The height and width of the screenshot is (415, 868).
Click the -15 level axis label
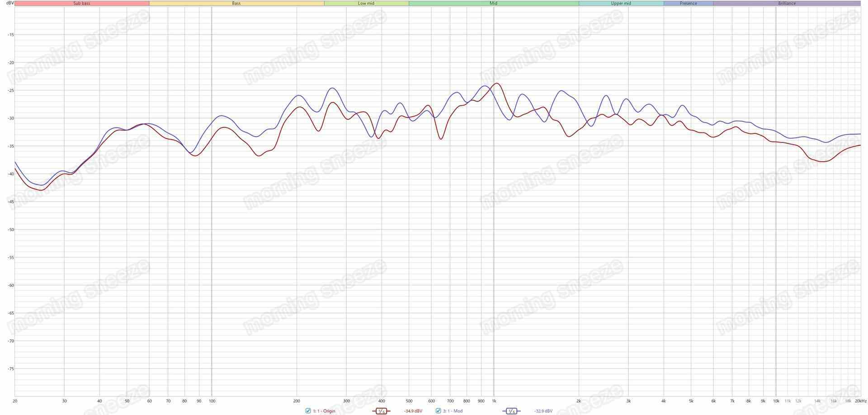click(11, 35)
